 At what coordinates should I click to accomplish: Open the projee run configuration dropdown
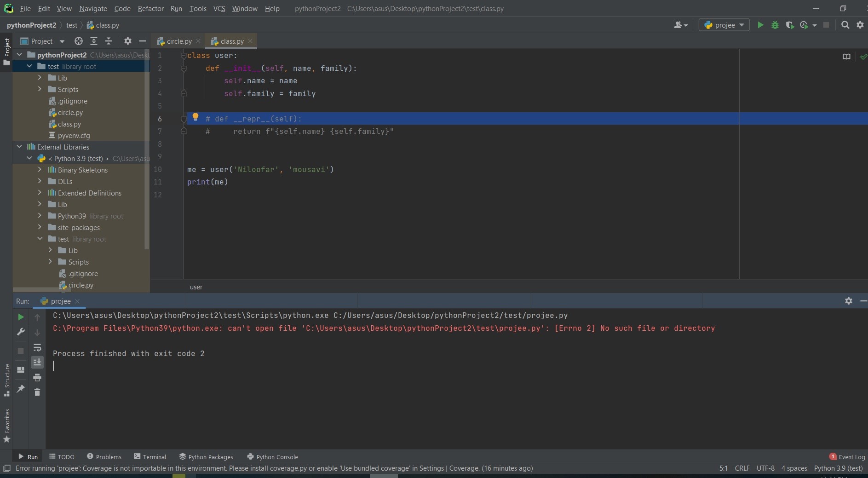tap(724, 25)
